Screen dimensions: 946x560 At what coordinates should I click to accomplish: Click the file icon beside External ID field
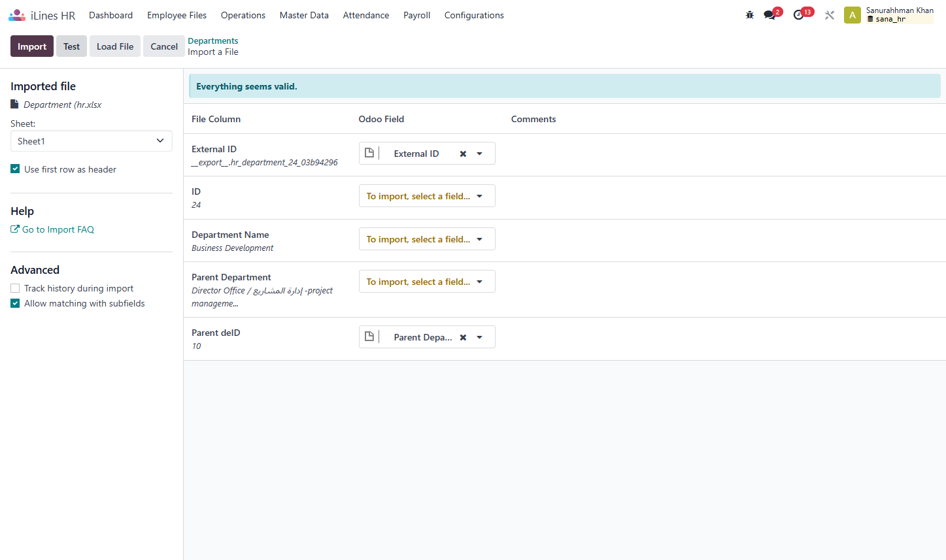coord(369,153)
